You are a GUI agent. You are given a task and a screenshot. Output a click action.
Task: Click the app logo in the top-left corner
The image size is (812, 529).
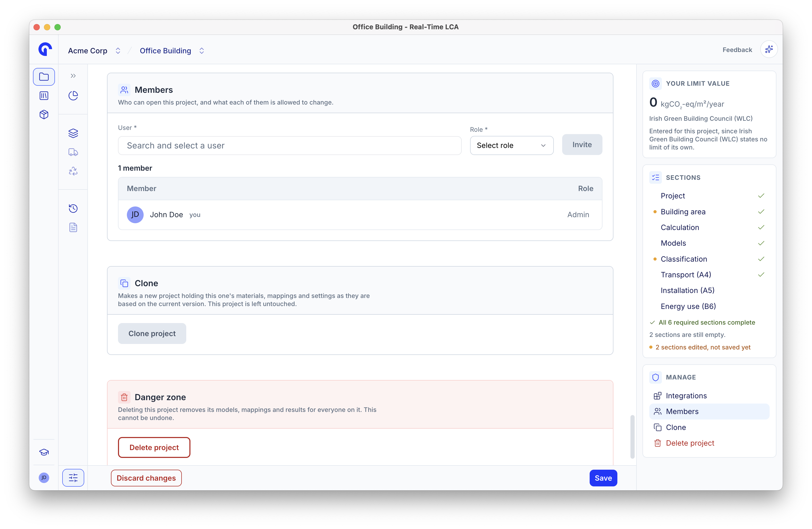(x=45, y=49)
